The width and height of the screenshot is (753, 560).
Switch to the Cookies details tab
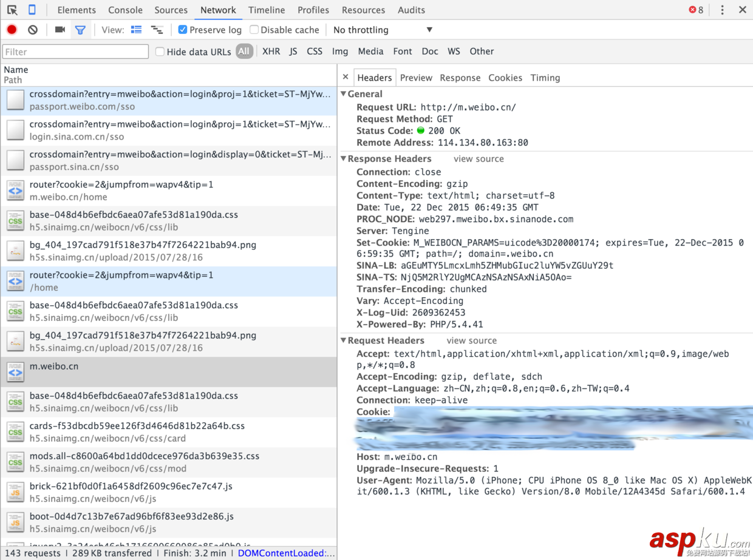(x=505, y=78)
